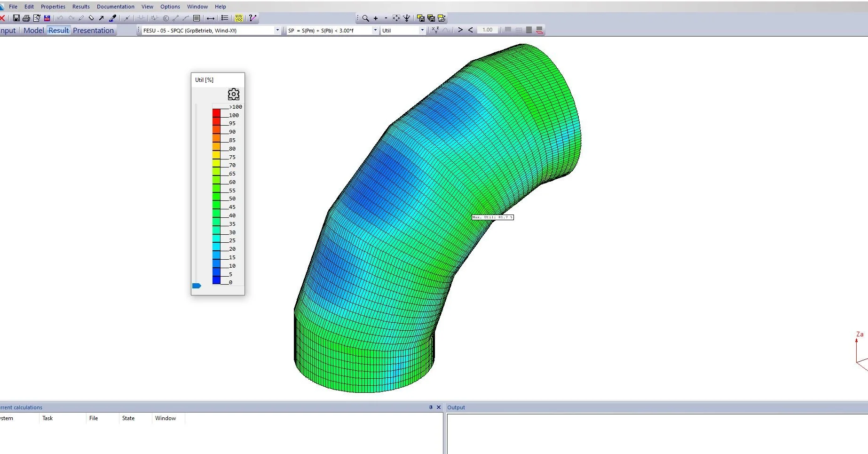Click the dark blue 0 color swatch in legend

pos(216,280)
